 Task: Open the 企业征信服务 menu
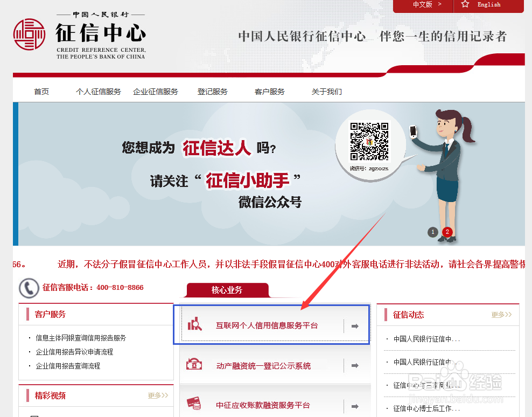click(156, 92)
